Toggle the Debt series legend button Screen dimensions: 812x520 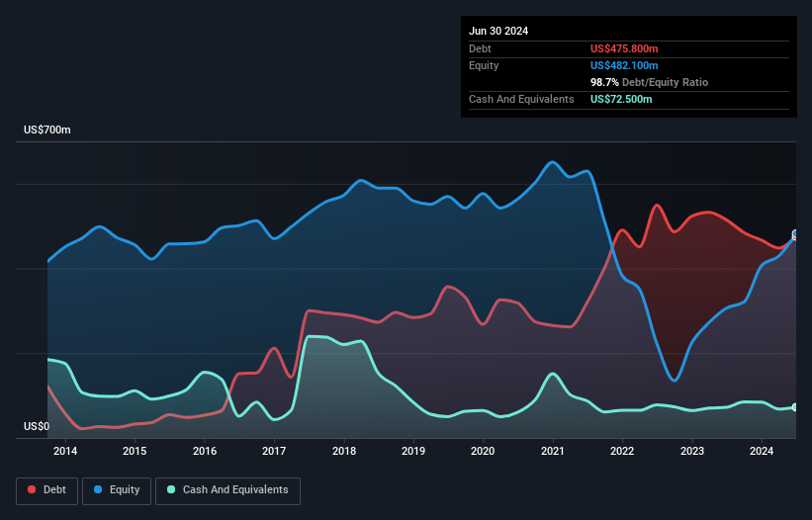tap(47, 490)
